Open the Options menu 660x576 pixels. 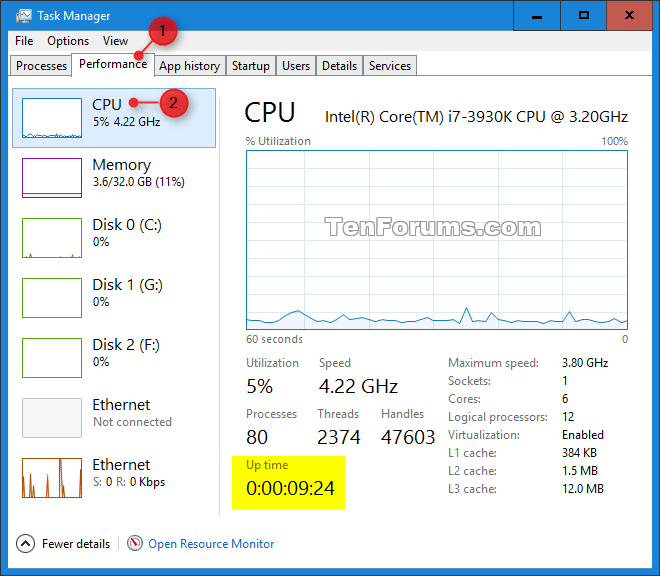coord(68,41)
